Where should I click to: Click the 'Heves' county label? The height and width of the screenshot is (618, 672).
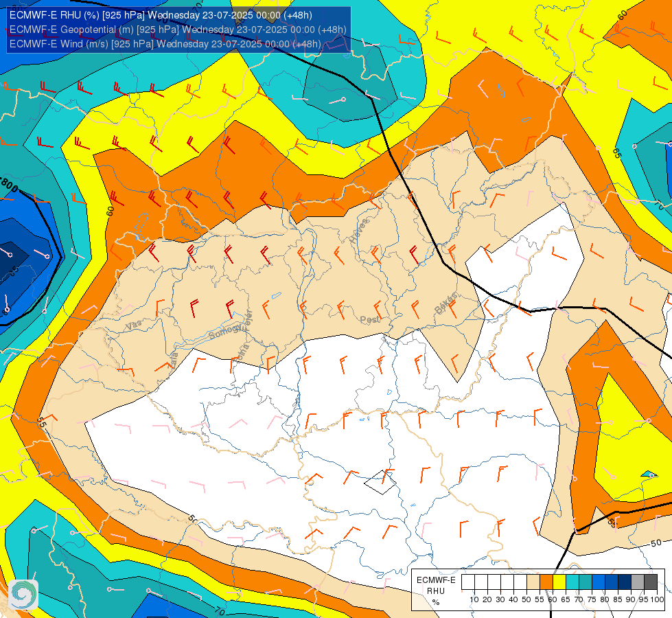(359, 231)
